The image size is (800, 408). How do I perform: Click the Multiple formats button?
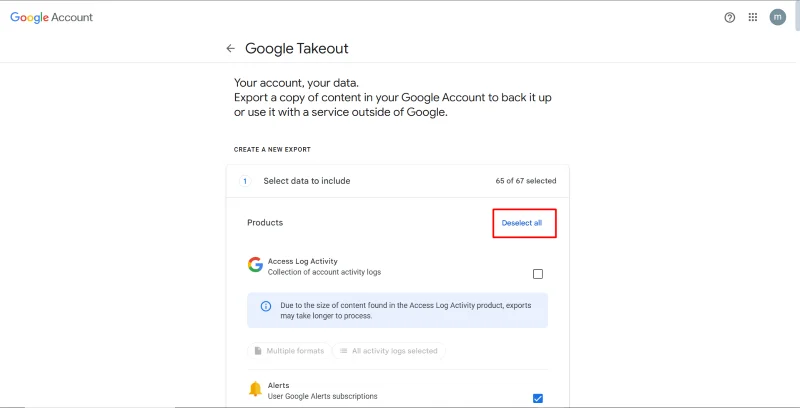289,351
